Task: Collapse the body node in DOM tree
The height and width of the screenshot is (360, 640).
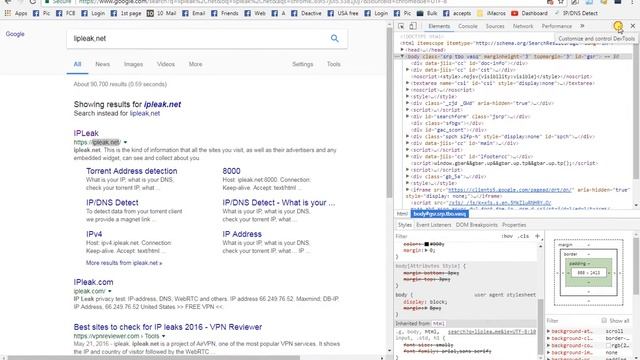Action: [402, 56]
